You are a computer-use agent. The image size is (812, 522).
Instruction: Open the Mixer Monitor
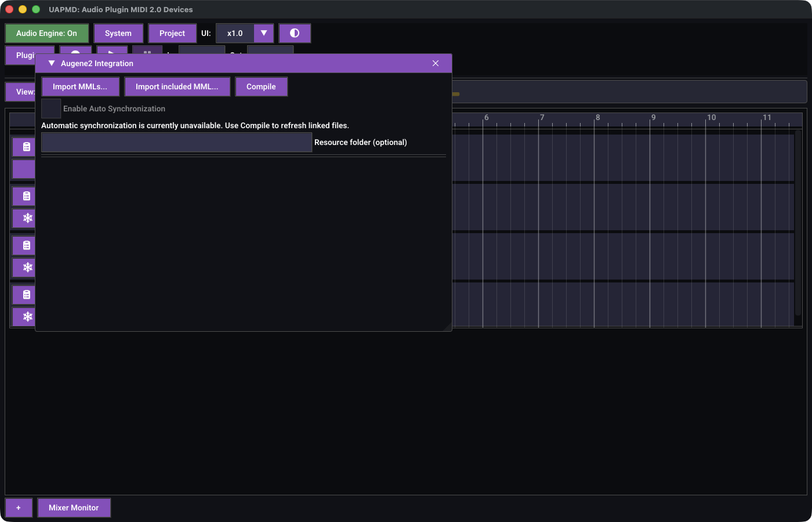[x=74, y=507]
